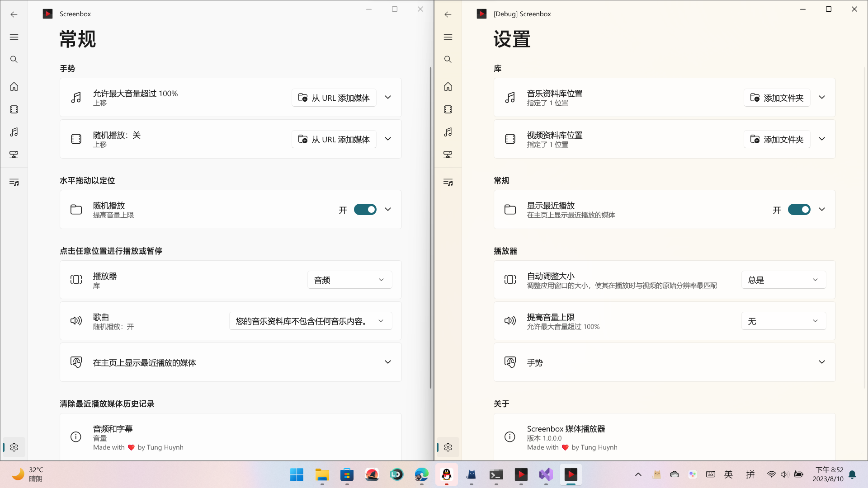Open Settings gear in Debug Screenbox window
868x488 pixels.
point(448,447)
